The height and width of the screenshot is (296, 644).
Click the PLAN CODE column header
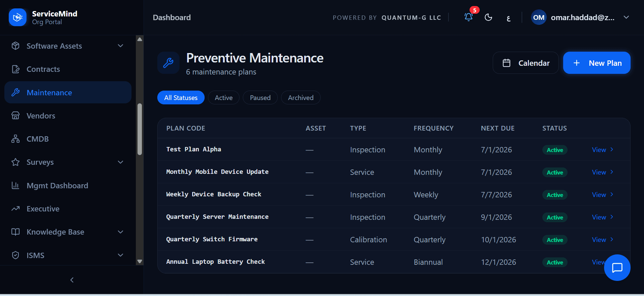[x=186, y=128]
